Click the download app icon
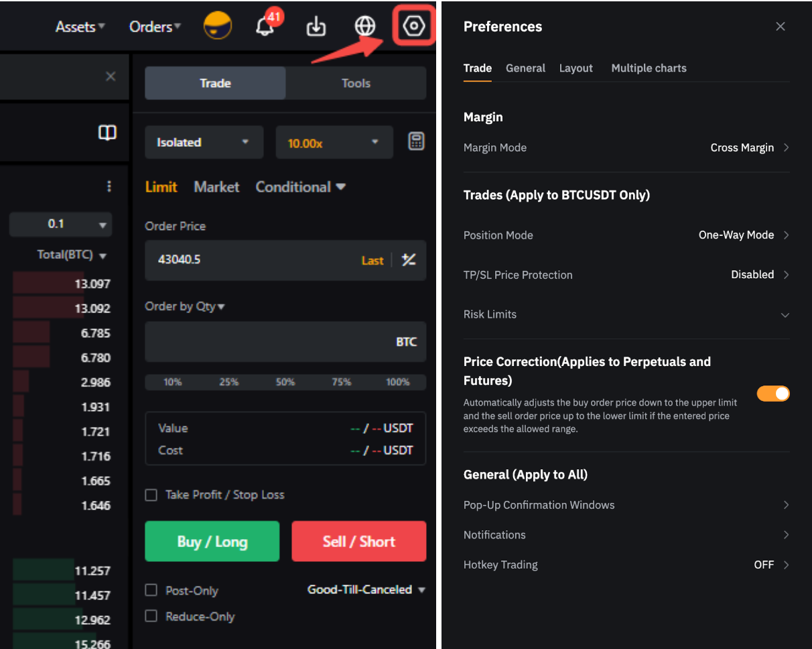 316,27
